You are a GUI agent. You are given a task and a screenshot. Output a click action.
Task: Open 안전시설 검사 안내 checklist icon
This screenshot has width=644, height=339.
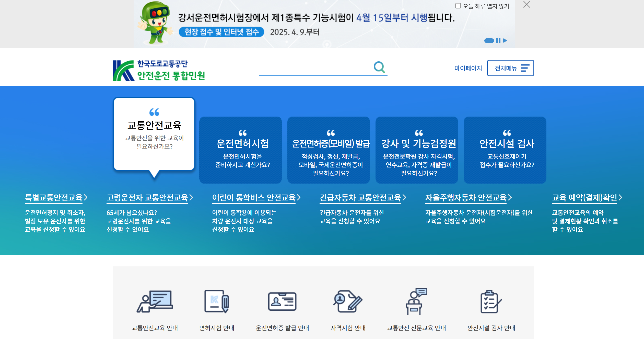491,301
